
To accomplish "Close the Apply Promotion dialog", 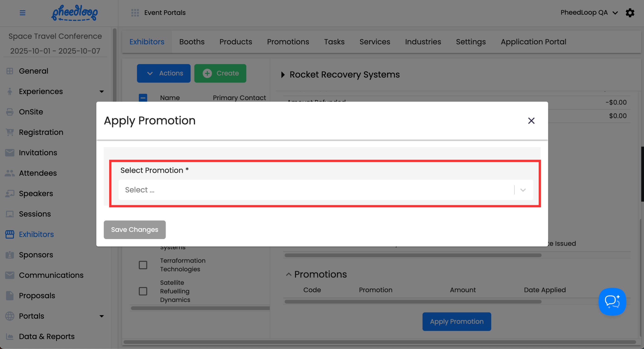I will pos(531,121).
